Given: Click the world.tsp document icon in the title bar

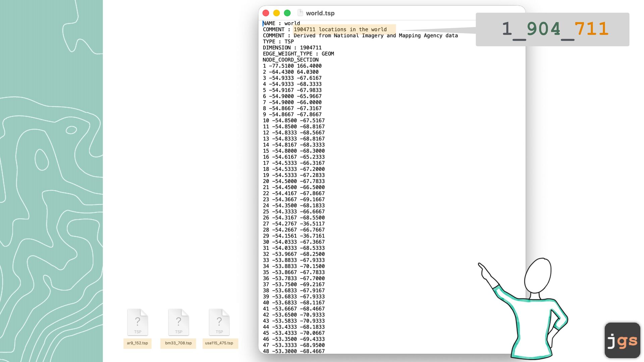Looking at the screenshot, I should pos(300,13).
